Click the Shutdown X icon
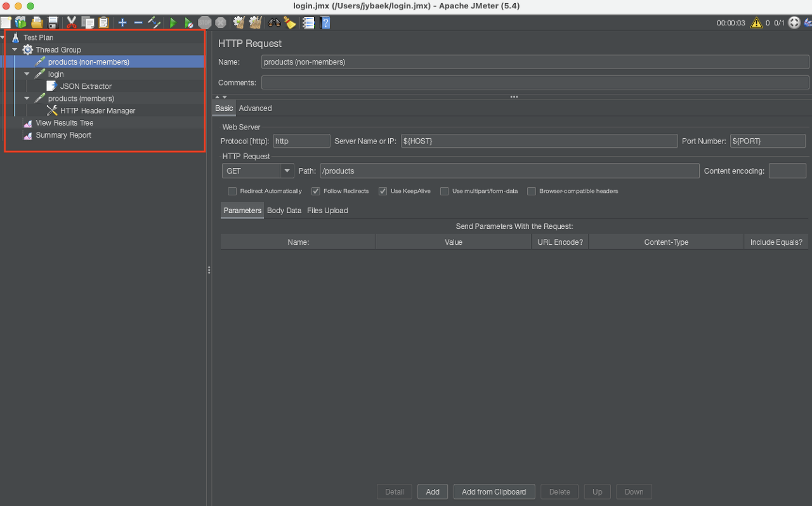This screenshot has height=506, width=812. (220, 23)
